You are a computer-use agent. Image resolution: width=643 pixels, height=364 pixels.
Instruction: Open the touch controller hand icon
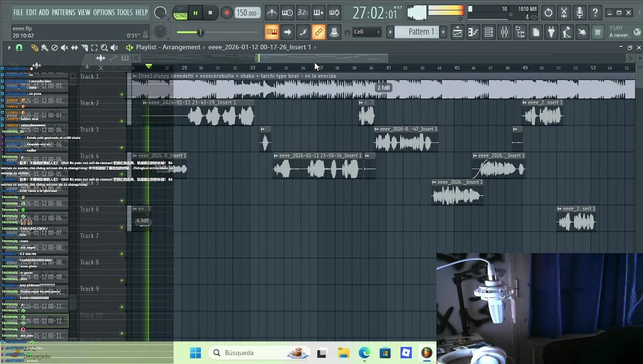582,32
